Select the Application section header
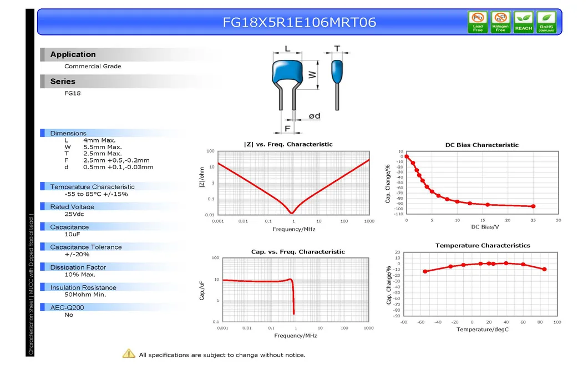588x370 pixels. click(x=73, y=54)
